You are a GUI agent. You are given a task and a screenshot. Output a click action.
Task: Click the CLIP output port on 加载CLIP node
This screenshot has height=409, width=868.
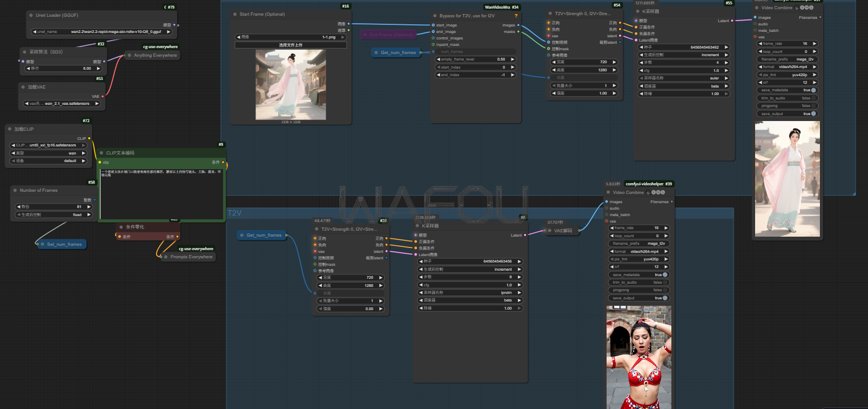(89, 138)
